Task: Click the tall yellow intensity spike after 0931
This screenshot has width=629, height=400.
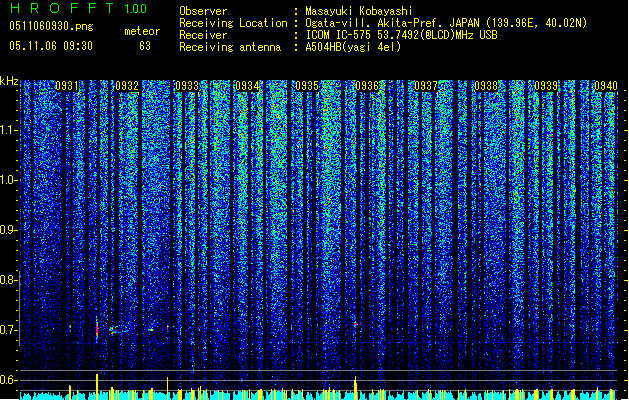Action: pos(97,386)
